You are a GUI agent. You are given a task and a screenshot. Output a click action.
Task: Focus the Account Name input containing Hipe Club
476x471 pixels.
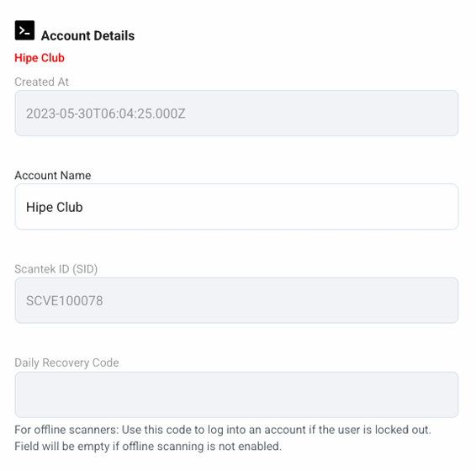coord(236,207)
